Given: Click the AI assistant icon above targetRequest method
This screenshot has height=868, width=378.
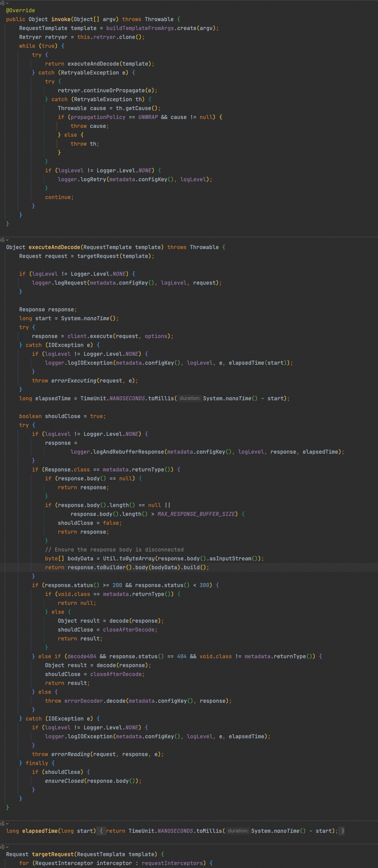Looking at the screenshot, I should coord(2,847).
